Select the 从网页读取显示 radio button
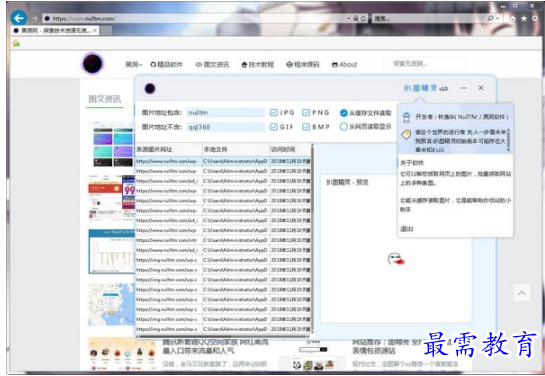Viewport: 545px width, 376px height. tap(344, 126)
